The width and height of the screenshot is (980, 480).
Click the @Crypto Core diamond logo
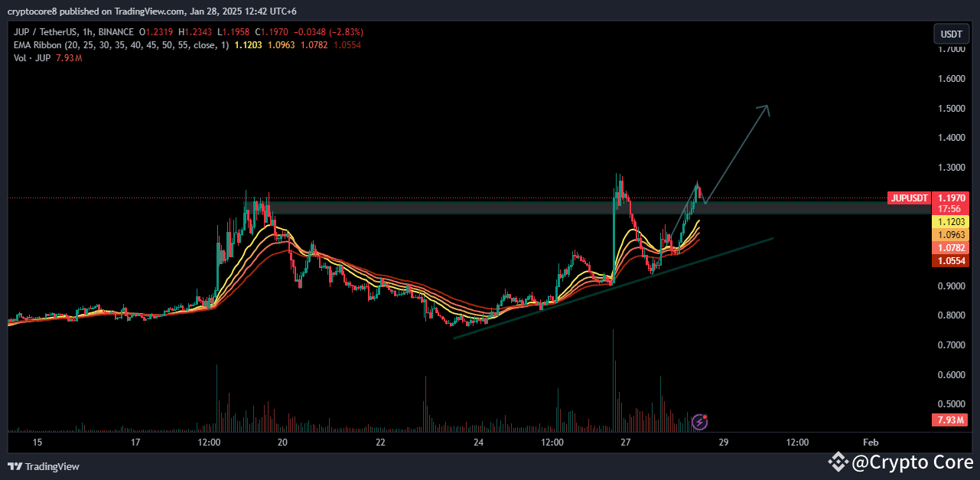(838, 462)
